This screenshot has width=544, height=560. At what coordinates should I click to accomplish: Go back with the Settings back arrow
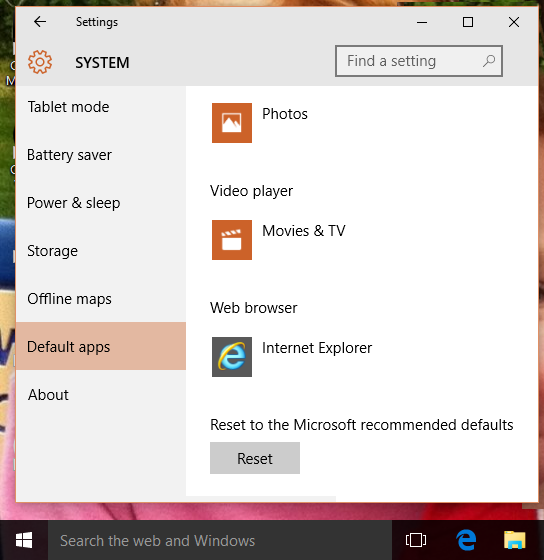coord(40,22)
